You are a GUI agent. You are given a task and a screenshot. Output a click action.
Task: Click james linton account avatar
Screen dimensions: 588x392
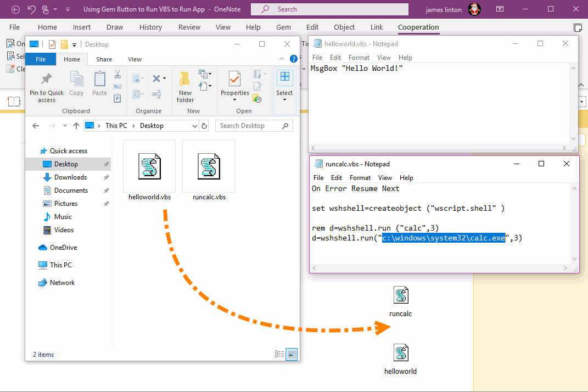[x=474, y=9]
